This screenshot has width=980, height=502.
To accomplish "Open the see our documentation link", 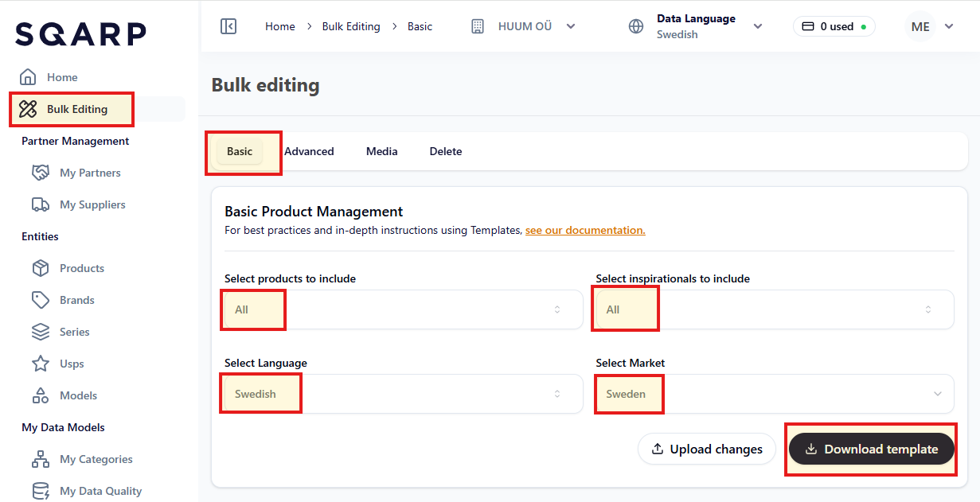I will (585, 230).
